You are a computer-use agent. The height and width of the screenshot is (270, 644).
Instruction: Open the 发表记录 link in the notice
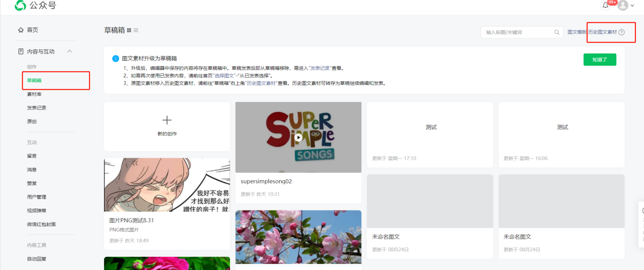pos(320,68)
